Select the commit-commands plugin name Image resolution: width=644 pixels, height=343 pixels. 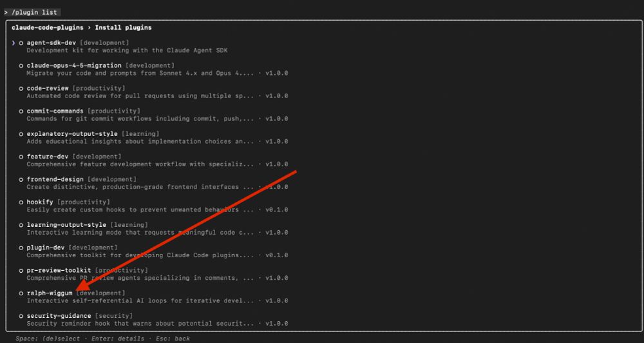click(55, 111)
